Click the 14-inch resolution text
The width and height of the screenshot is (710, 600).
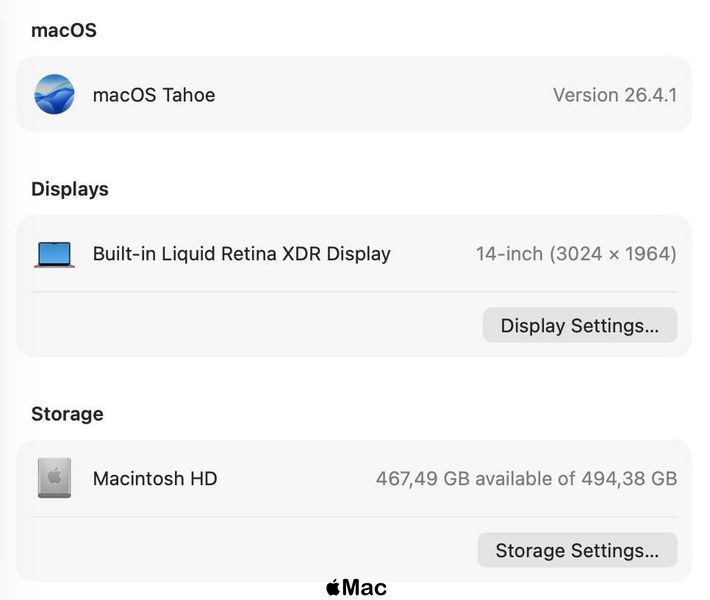(576, 254)
